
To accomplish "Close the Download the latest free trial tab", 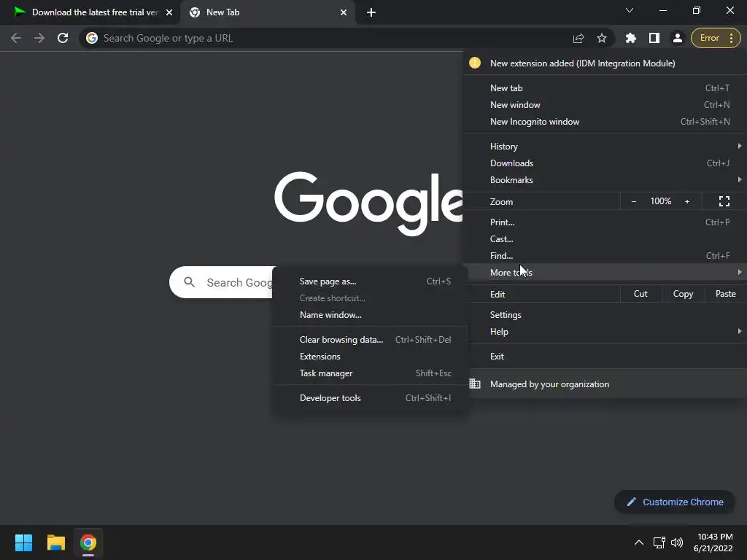I will point(169,12).
